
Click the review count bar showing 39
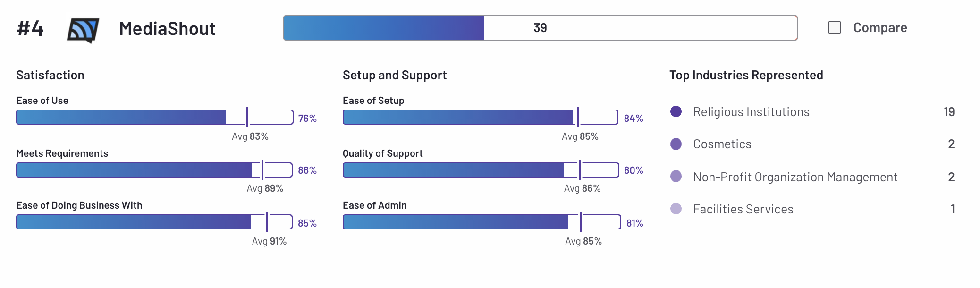pyautogui.click(x=540, y=28)
